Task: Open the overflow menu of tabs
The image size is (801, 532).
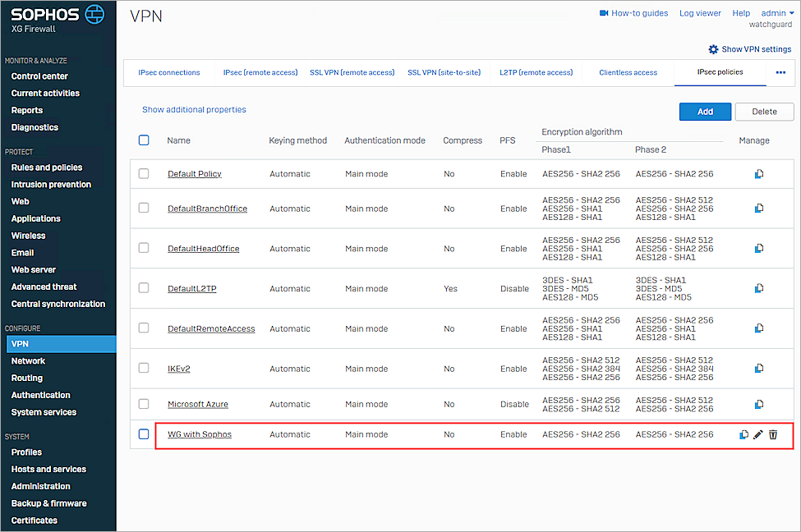Action: pos(780,73)
